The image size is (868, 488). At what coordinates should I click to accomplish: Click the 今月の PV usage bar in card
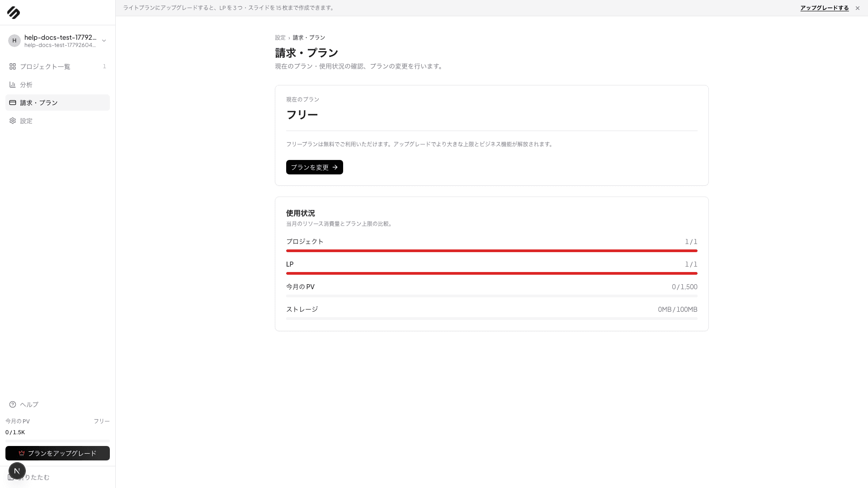coord(491,296)
